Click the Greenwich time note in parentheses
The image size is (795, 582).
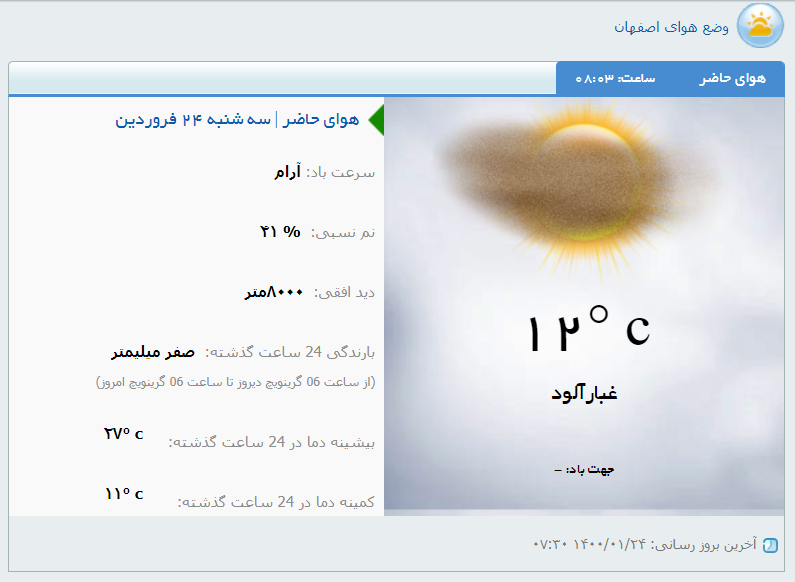click(236, 382)
